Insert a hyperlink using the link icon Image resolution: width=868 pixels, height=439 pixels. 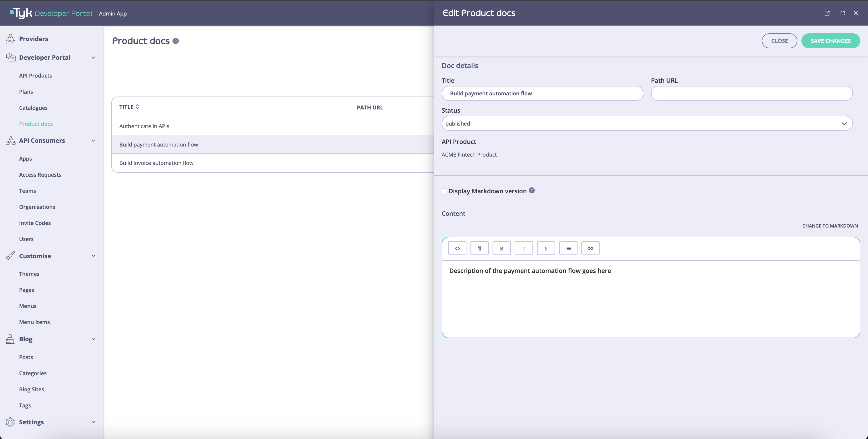pos(590,248)
